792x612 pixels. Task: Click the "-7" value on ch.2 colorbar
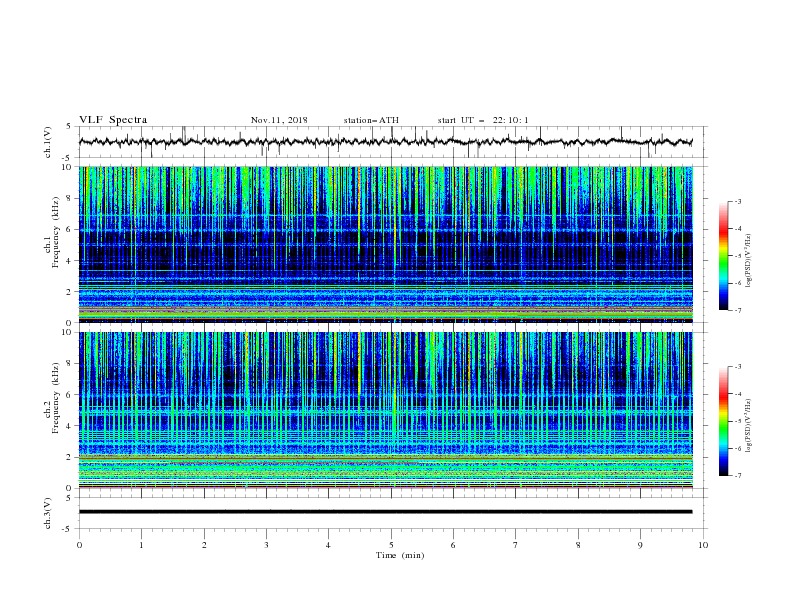(x=737, y=475)
